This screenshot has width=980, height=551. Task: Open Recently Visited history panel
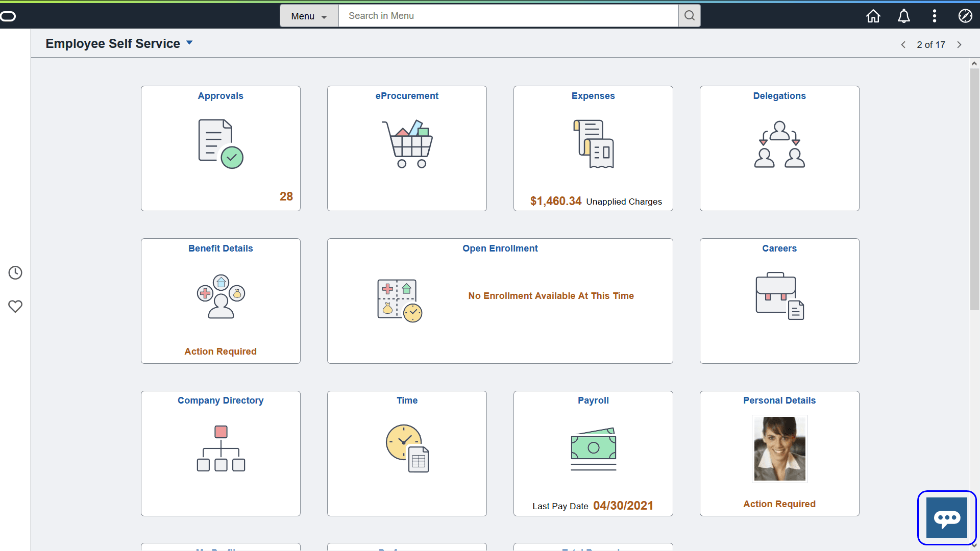pos(15,272)
